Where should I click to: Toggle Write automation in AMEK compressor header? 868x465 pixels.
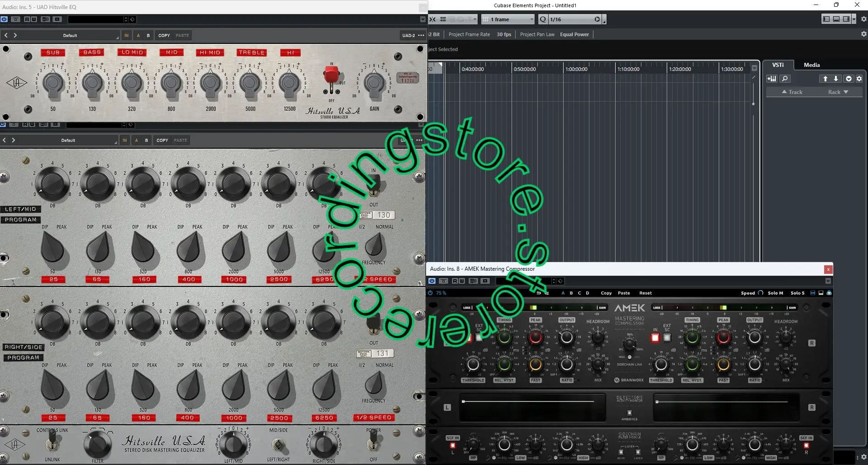click(x=462, y=281)
